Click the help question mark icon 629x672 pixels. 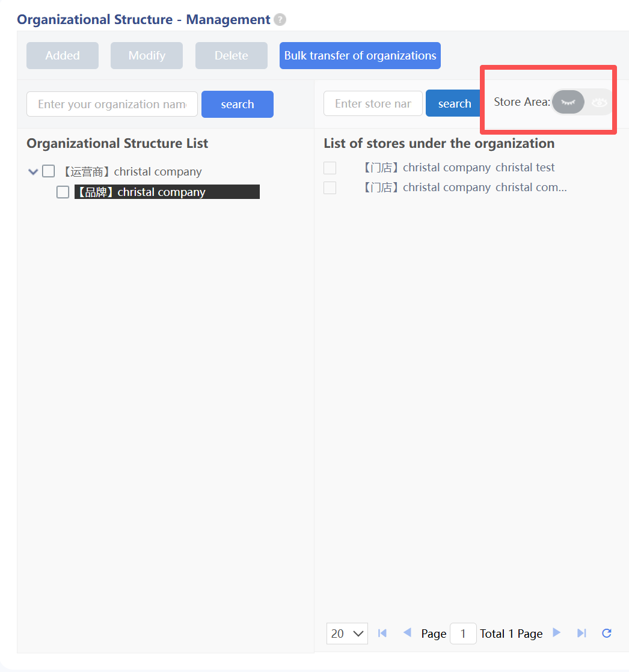click(280, 20)
